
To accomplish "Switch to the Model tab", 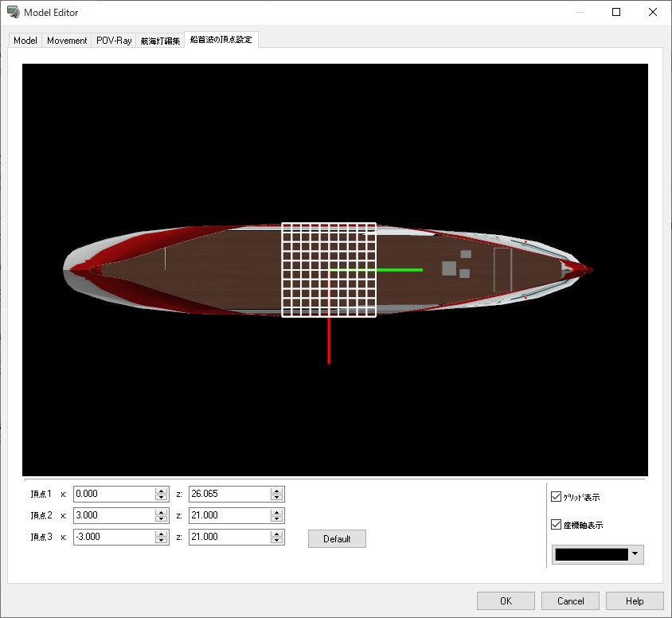I will 25,41.
